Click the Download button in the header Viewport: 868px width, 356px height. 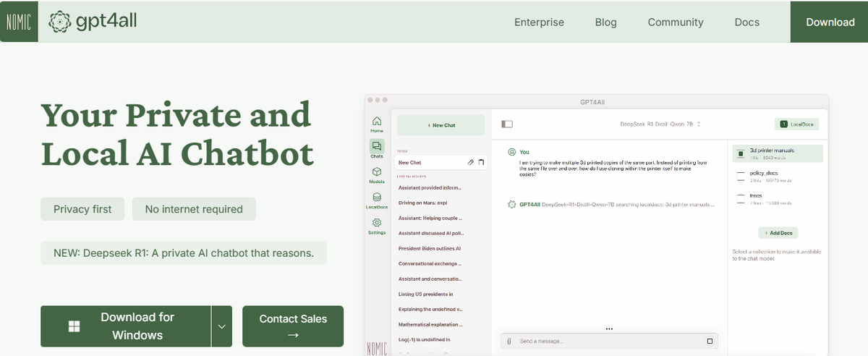tap(829, 22)
